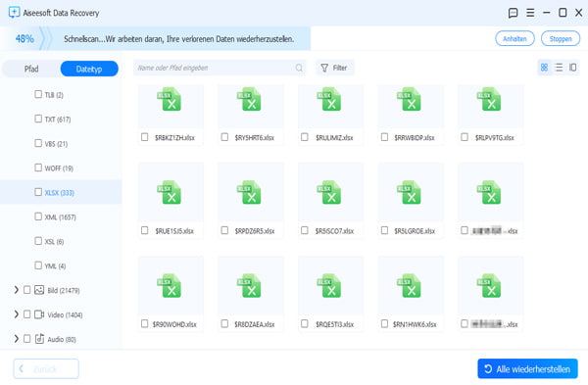Check the TXT (617) file type
Viewport: 588px width, 385px height.
38,119
